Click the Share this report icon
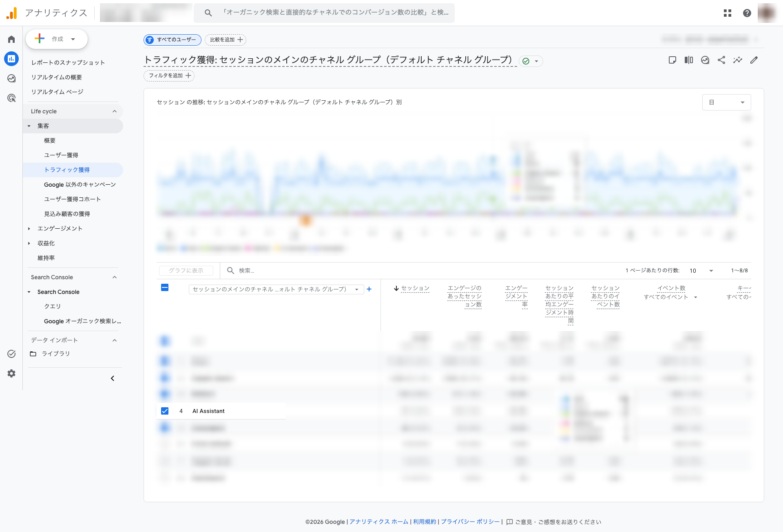The height and width of the screenshot is (532, 783). pyautogui.click(x=721, y=60)
